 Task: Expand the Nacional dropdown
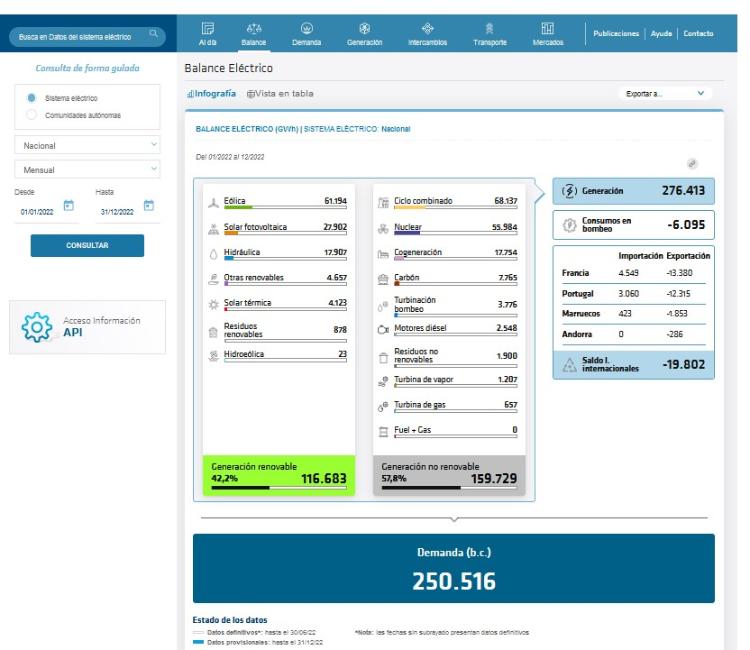pos(87,146)
